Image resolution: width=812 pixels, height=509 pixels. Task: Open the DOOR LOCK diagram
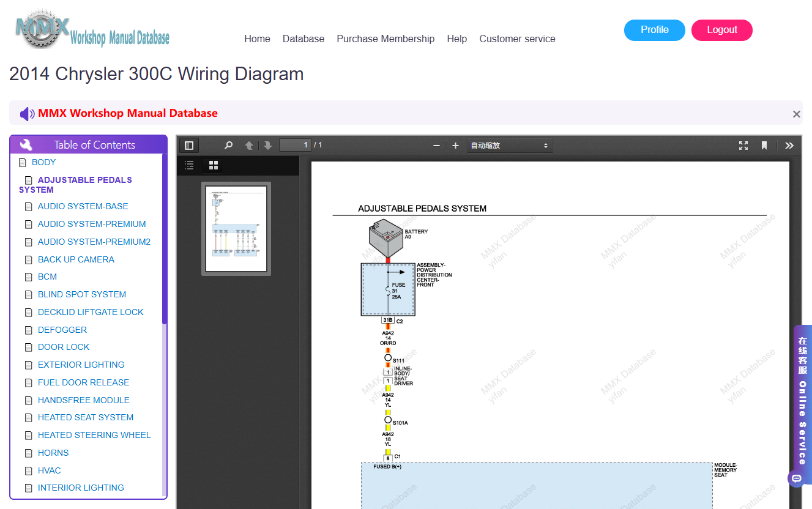point(64,347)
